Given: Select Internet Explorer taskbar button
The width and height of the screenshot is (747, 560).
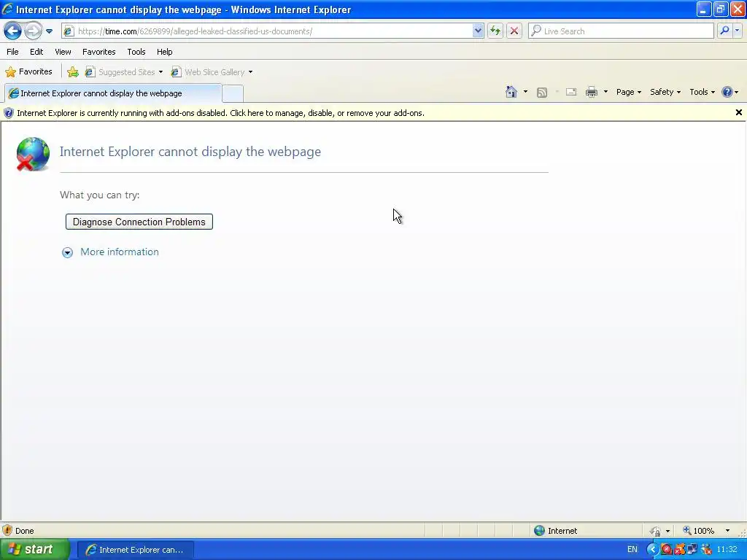Looking at the screenshot, I should click(135, 550).
